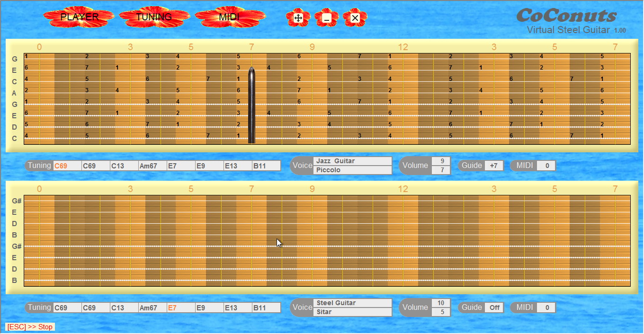Open the TUNING flower menu
Image resolution: width=644 pixels, height=334 pixels.
(154, 18)
